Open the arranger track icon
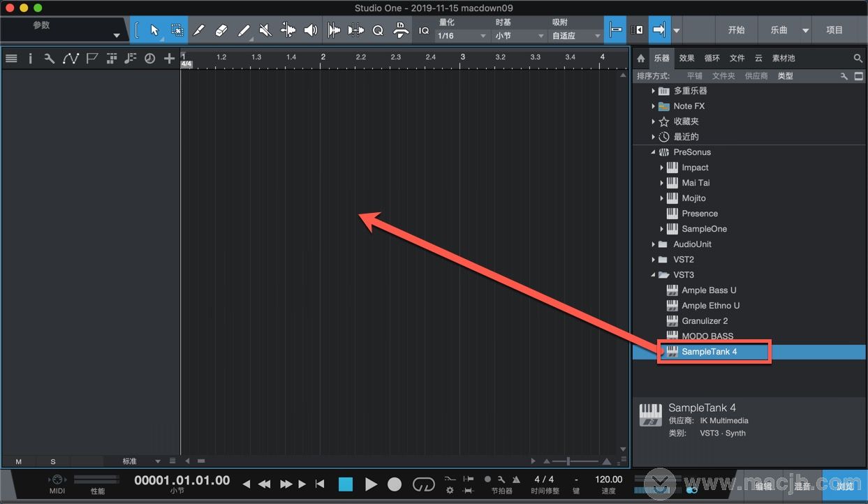This screenshot has width=868, height=504. click(x=110, y=59)
